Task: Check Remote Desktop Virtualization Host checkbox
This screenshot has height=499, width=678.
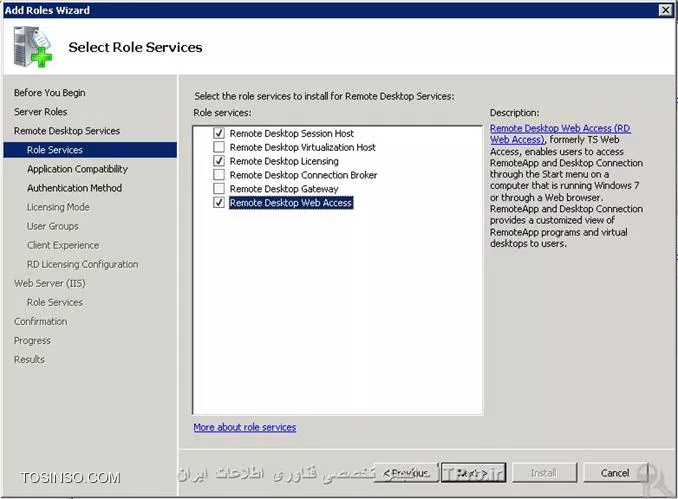Action: coord(219,147)
